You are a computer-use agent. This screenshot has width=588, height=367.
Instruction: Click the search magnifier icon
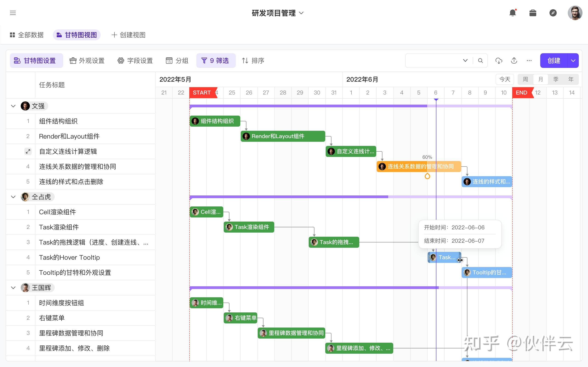point(480,60)
